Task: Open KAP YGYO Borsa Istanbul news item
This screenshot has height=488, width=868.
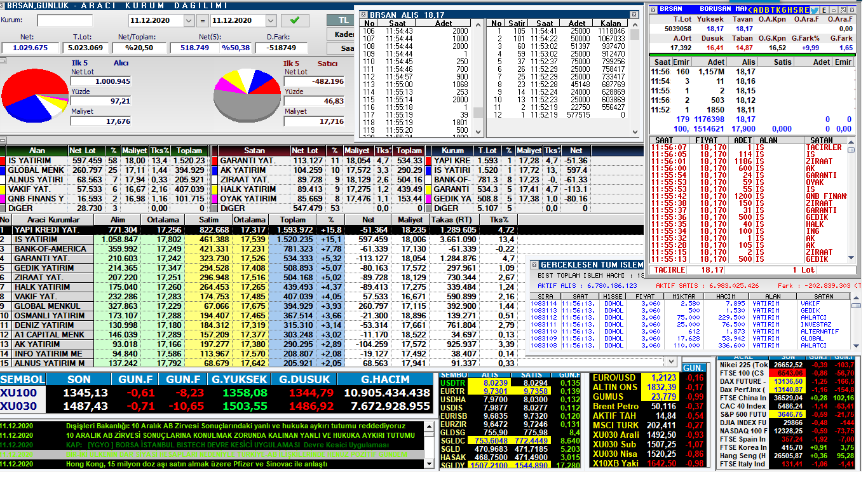Action: [227, 445]
